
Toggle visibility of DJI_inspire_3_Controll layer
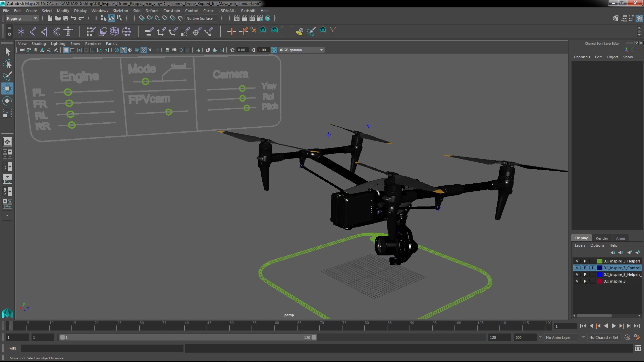point(577,268)
